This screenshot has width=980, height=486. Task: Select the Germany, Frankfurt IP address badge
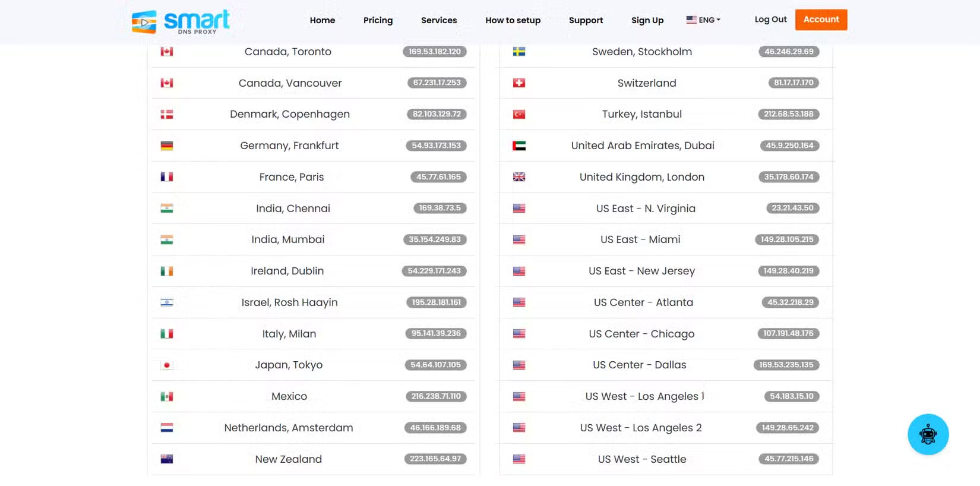pos(436,146)
